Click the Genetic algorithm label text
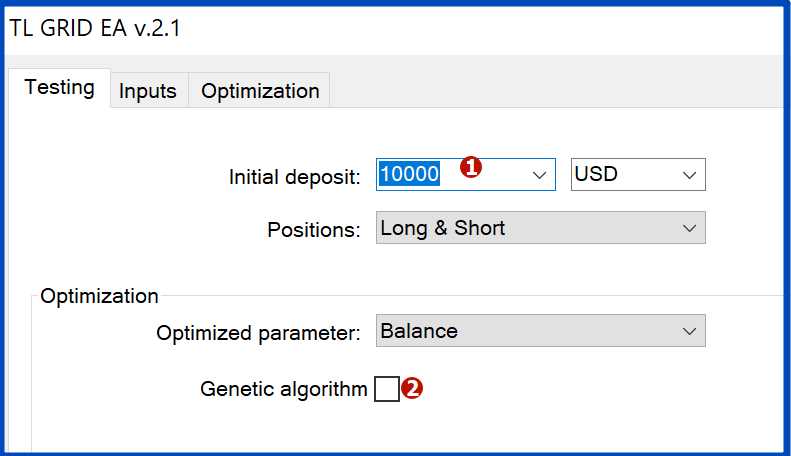The image size is (791, 456). pyautogui.click(x=284, y=390)
